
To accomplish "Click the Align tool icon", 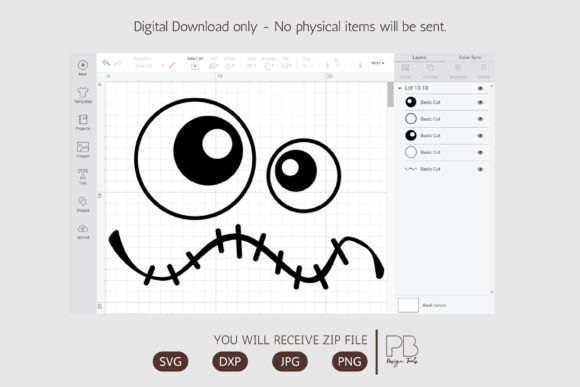I will coord(251,66).
